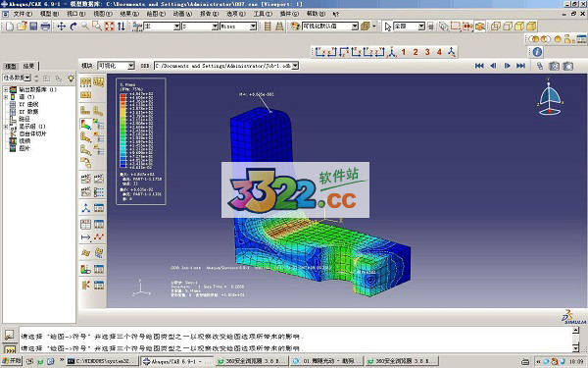Open the 工具 menu
The width and height of the screenshot is (588, 368).
tap(263, 14)
